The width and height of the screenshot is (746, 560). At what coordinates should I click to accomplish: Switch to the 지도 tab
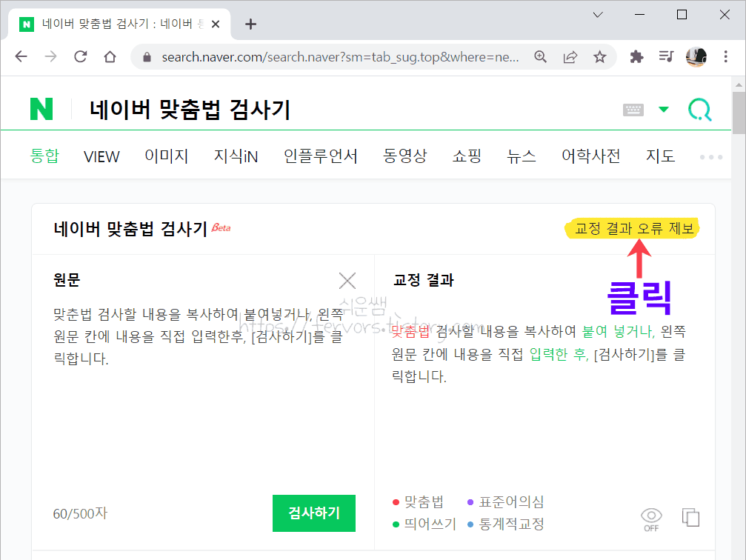(x=660, y=156)
